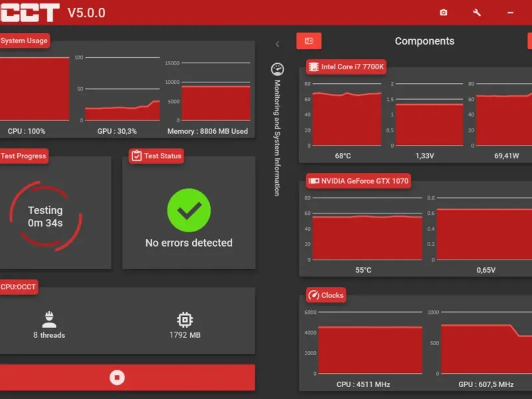Viewport: 532px width, 399px height.
Task: Click the green no-errors checkmark icon
Action: tap(189, 210)
